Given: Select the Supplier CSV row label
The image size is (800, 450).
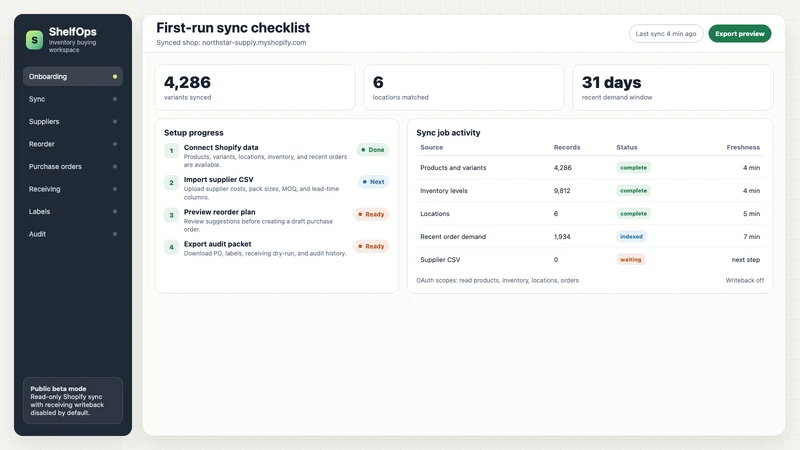Looking at the screenshot, I should (x=440, y=259).
